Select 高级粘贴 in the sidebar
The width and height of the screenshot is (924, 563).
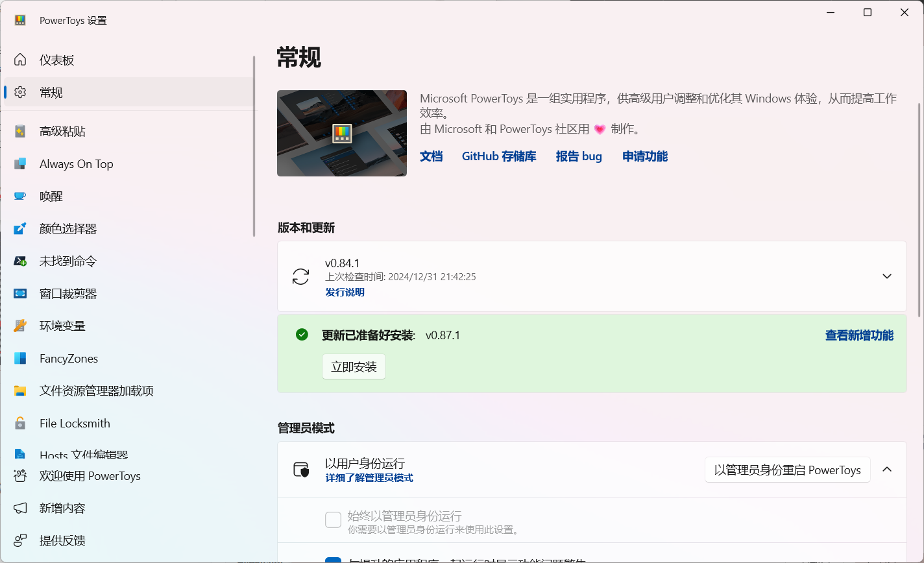tap(128, 131)
